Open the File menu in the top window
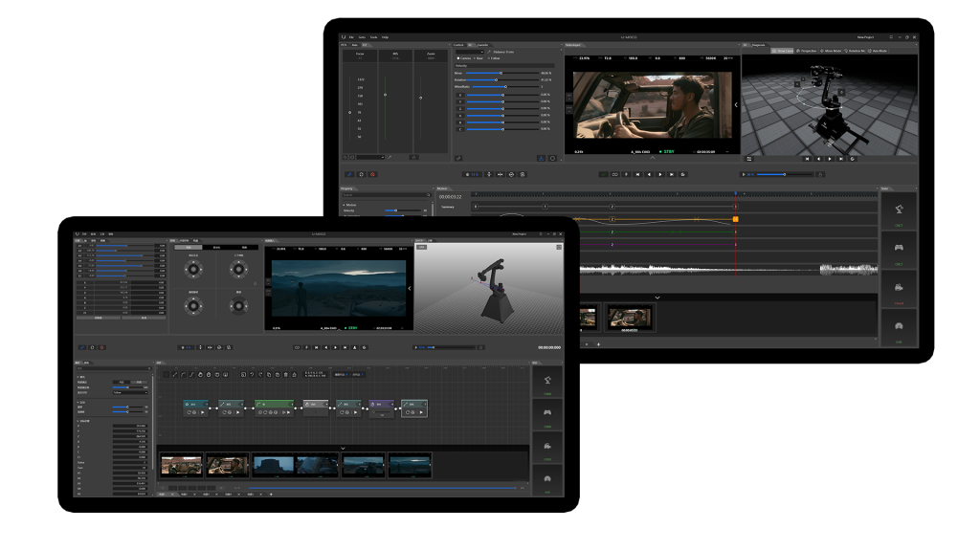980x551 pixels. point(351,37)
